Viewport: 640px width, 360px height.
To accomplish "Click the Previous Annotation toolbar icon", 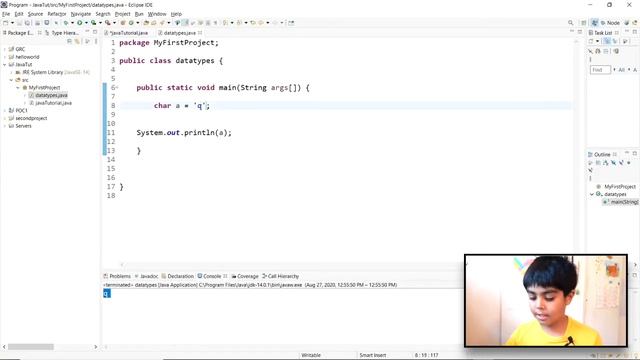I will pyautogui.click(x=239, y=23).
